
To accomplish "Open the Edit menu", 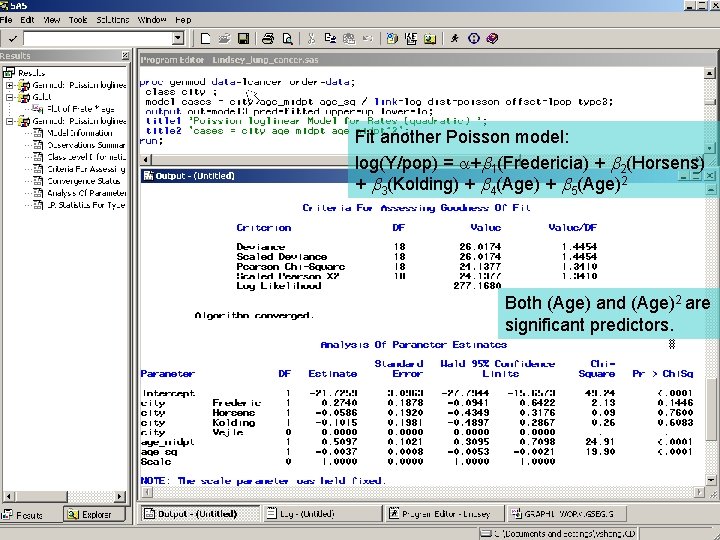I will coord(27,20).
